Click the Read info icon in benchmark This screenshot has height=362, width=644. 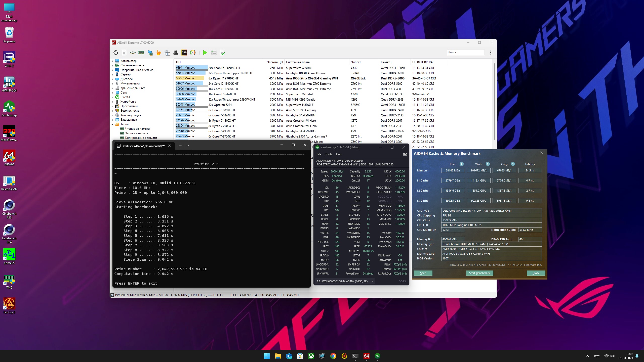click(461, 164)
